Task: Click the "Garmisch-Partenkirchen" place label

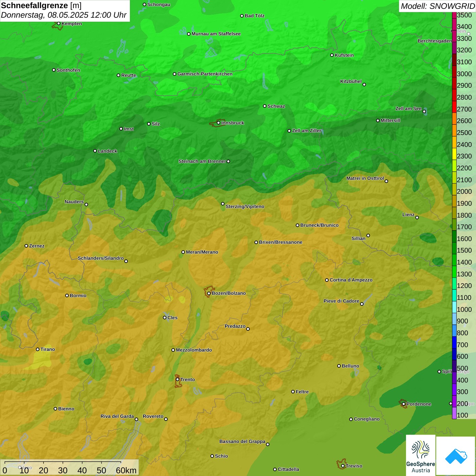Action: [x=205, y=74]
